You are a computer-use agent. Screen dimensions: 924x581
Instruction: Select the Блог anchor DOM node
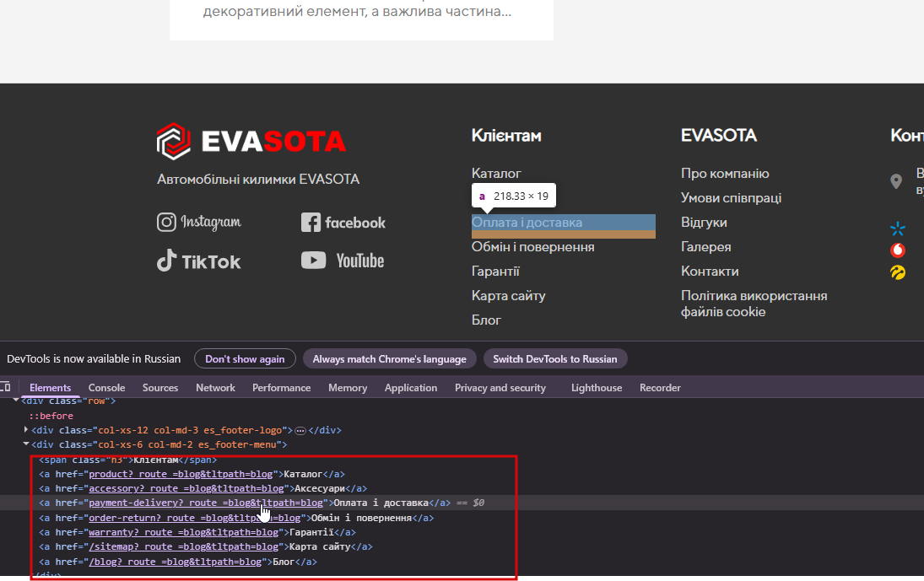(178, 562)
